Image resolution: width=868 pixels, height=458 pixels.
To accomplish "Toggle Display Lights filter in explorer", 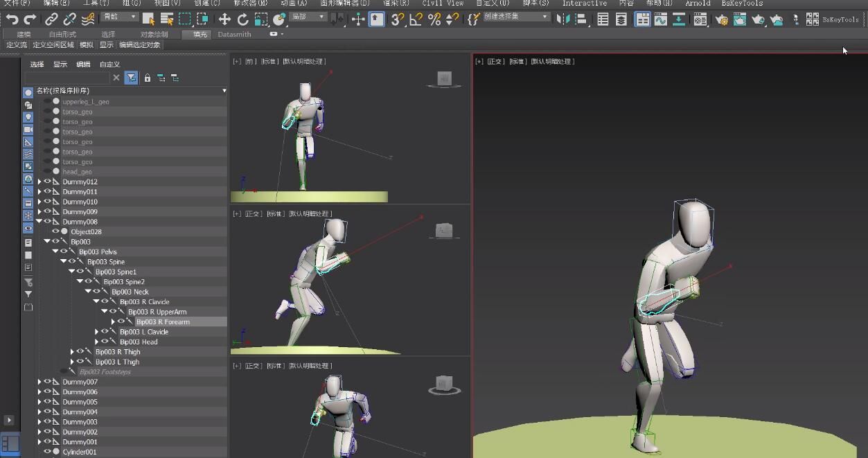I will pos(28,117).
